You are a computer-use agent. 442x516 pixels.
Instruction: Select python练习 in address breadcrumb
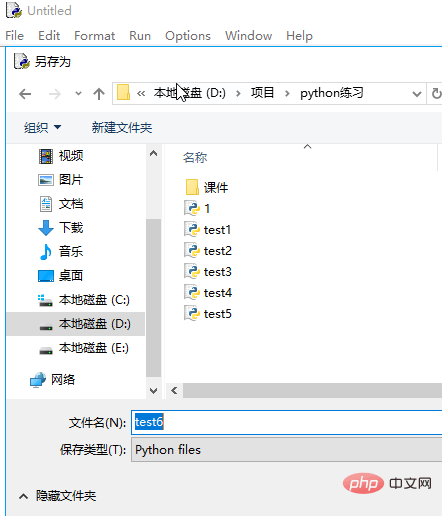332,93
